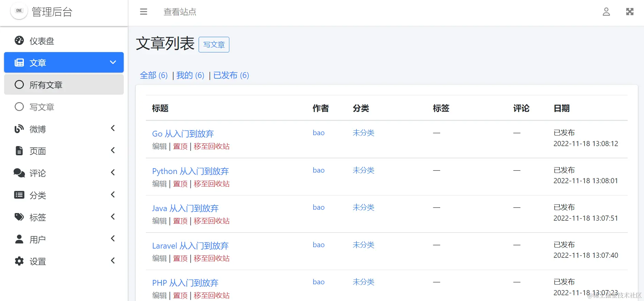Click 置顶 under the Laravel article
Screen dimensions: 644x301
pos(180,258)
